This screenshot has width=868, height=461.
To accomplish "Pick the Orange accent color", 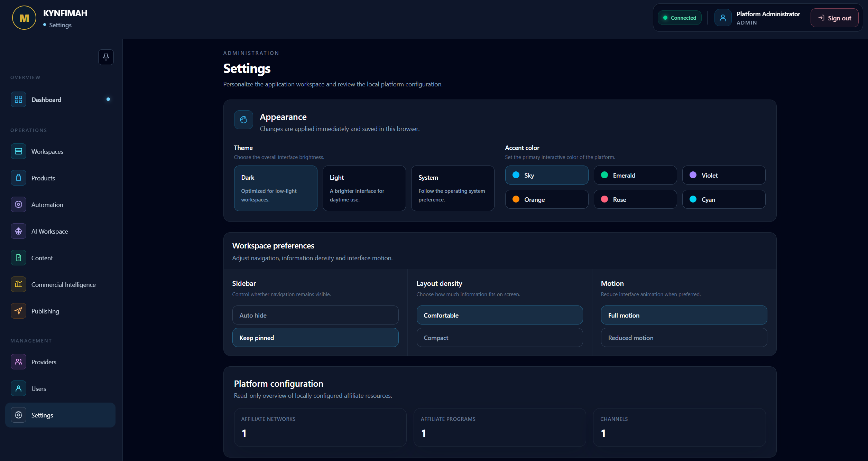I will click(547, 199).
